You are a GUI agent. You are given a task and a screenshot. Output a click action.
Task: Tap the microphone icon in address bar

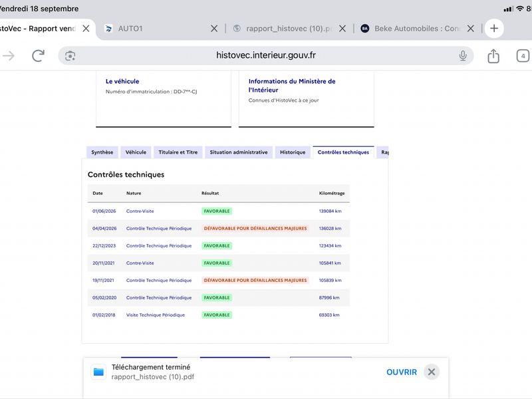click(463, 55)
